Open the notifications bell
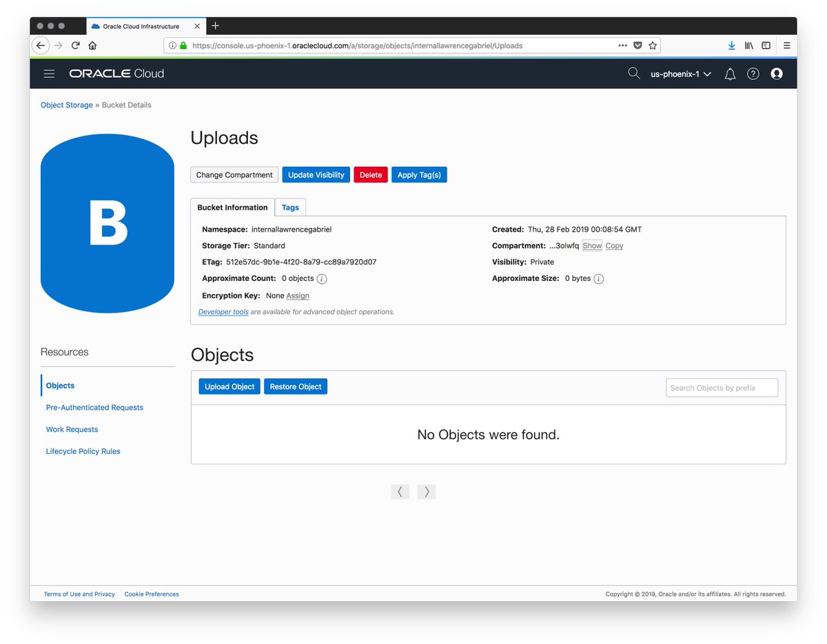Image resolution: width=827 pixels, height=644 pixels. click(730, 74)
